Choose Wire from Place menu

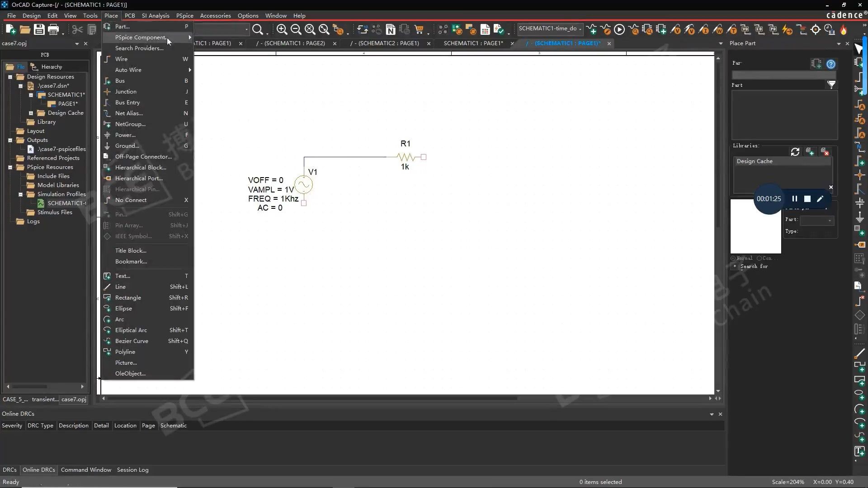(148, 59)
